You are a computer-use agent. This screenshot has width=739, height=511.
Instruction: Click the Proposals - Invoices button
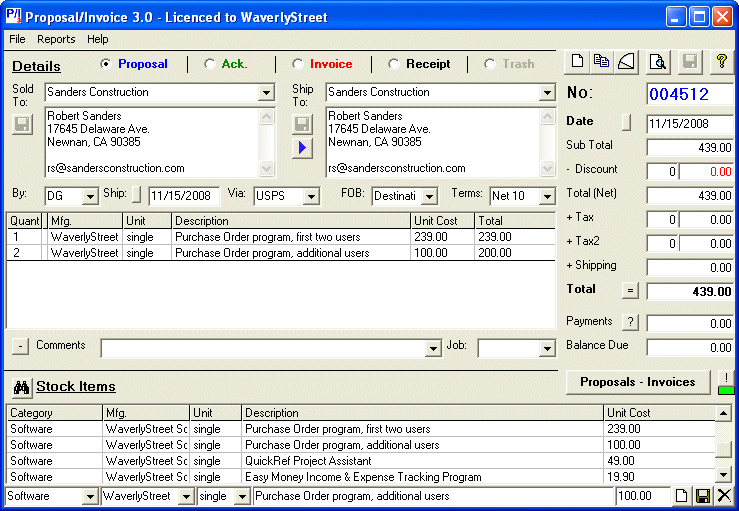[638, 382]
